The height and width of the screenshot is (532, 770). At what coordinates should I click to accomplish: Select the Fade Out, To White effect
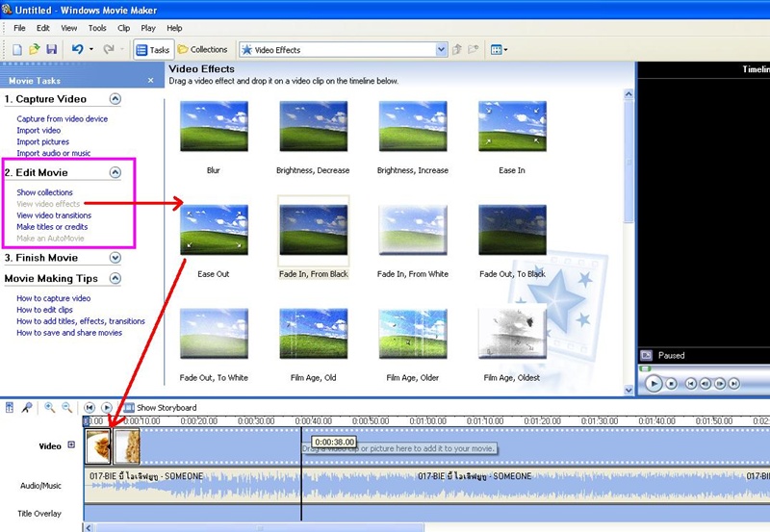click(x=214, y=334)
